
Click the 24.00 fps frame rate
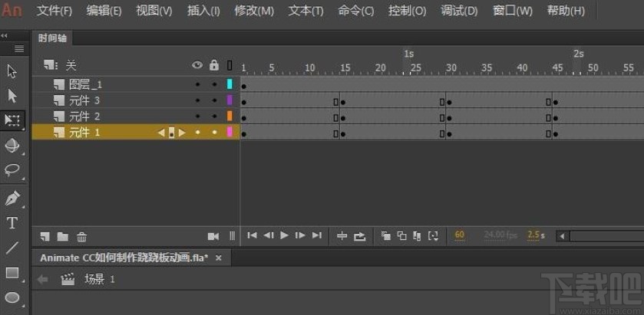coord(500,235)
